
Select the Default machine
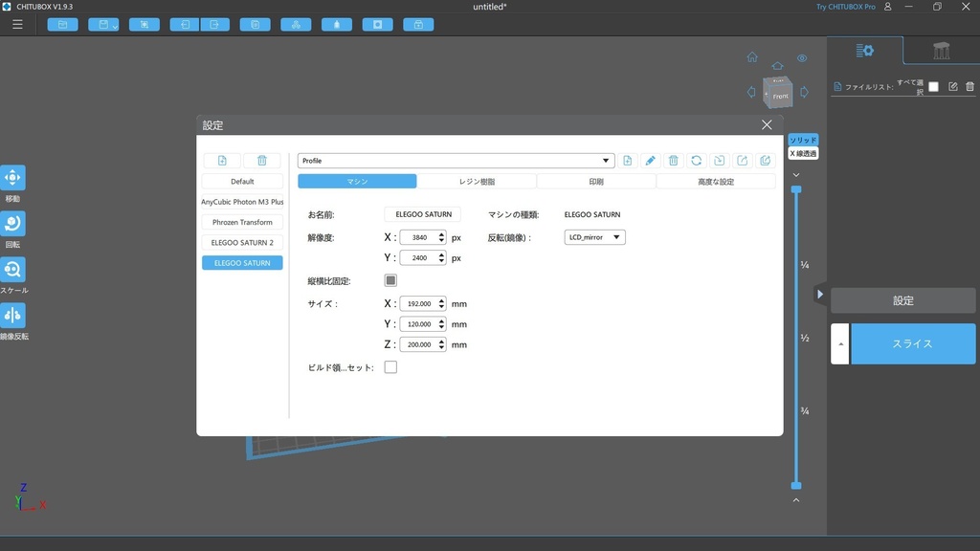[x=242, y=181]
